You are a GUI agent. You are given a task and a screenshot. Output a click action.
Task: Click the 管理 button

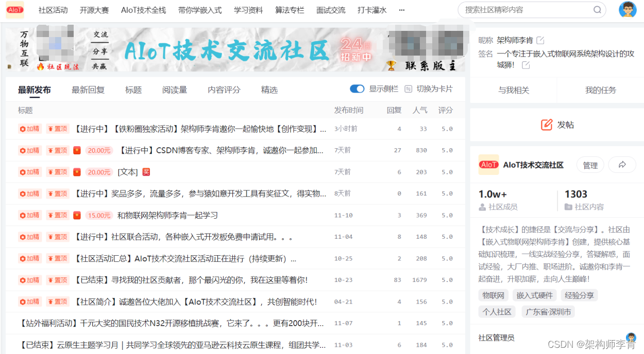pyautogui.click(x=590, y=165)
